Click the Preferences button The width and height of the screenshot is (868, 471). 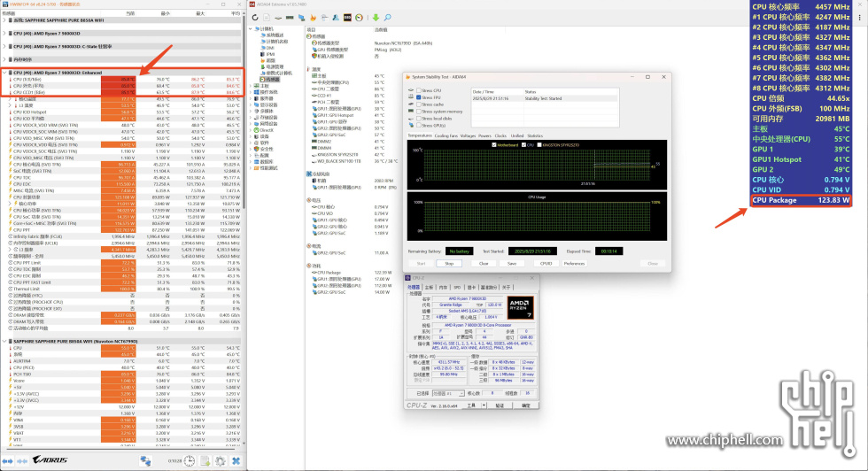pyautogui.click(x=574, y=263)
